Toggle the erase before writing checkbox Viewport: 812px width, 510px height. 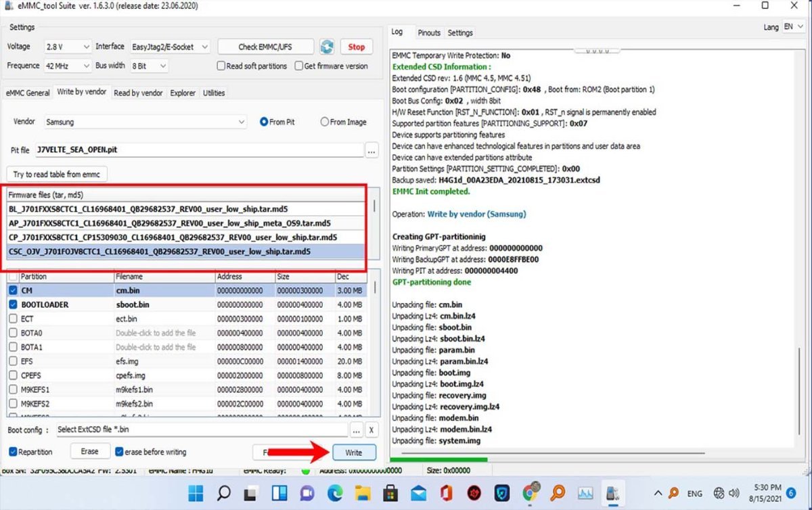[119, 451]
